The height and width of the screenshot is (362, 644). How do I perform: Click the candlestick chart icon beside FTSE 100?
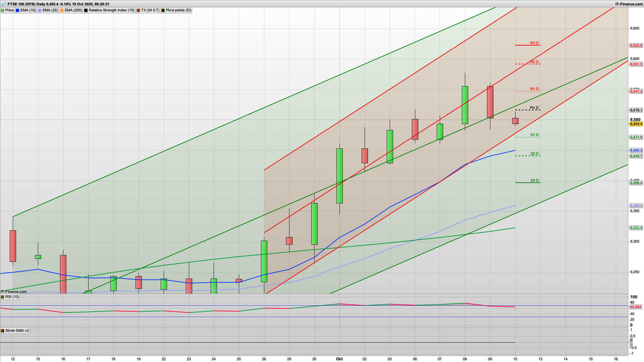pos(4,4)
